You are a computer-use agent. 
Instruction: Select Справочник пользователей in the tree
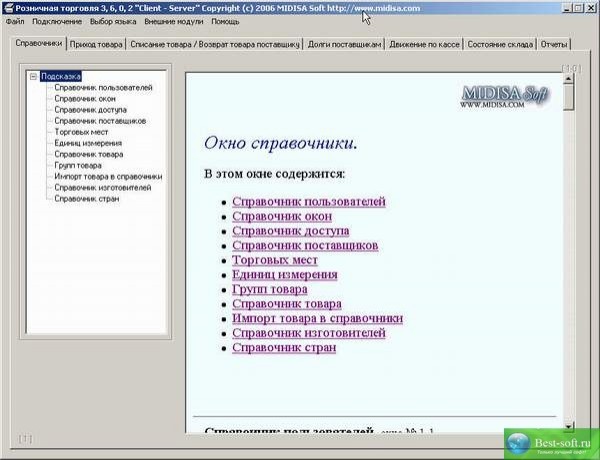click(103, 88)
